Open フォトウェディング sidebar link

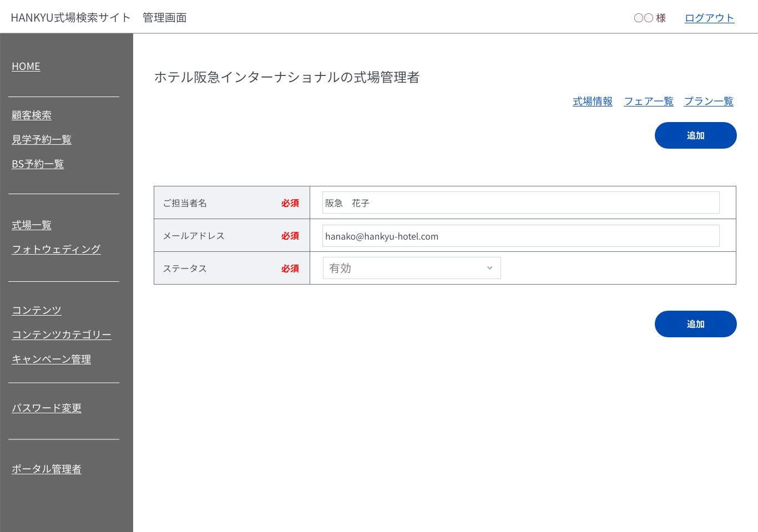56,250
